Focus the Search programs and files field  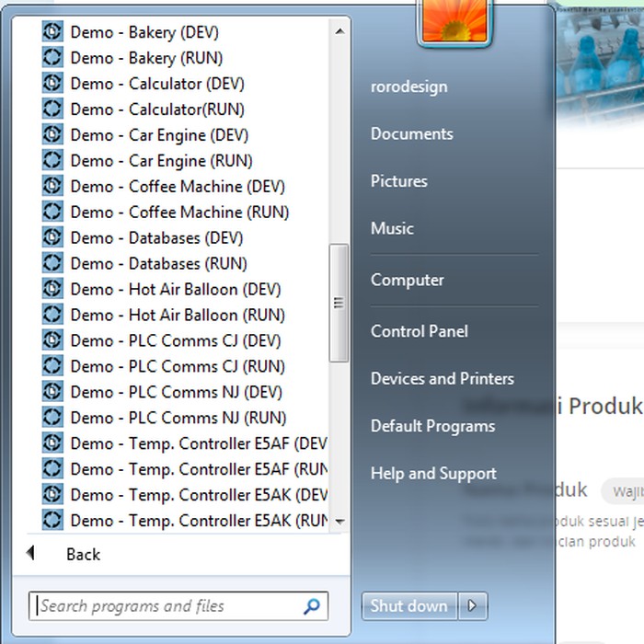[166, 606]
